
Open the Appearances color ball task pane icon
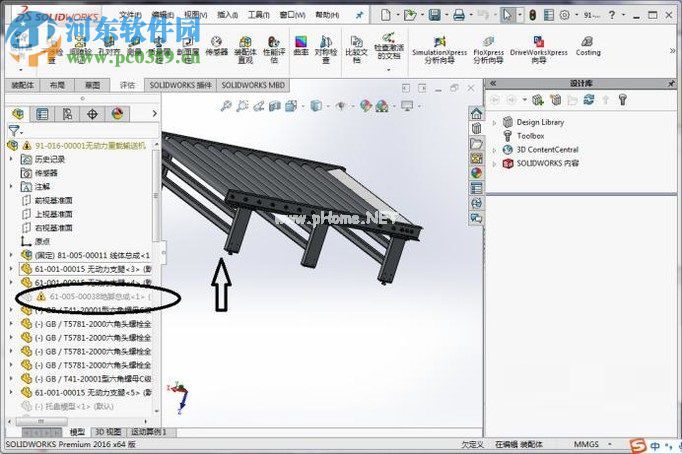pyautogui.click(x=476, y=173)
